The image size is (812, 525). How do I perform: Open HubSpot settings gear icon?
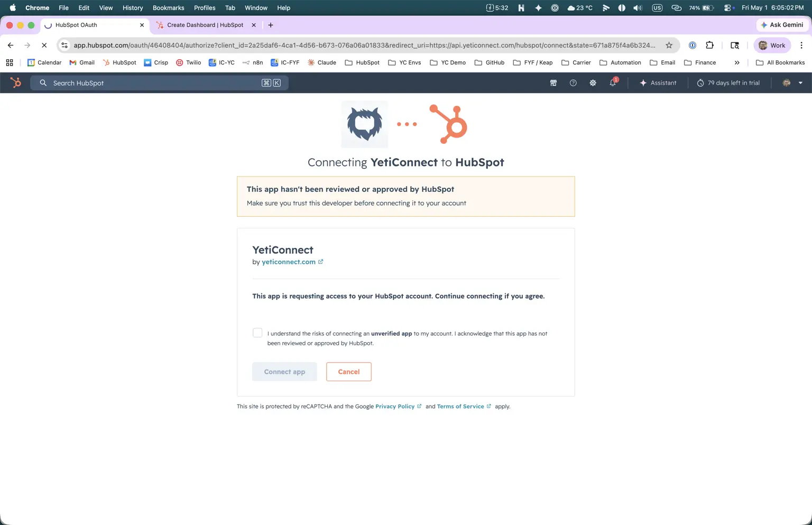click(x=593, y=83)
